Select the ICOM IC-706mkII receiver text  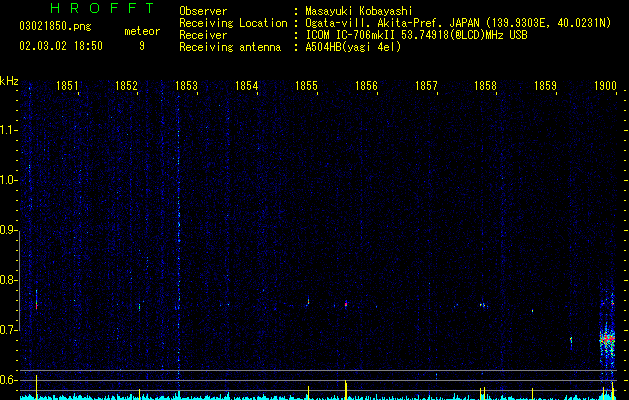click(x=416, y=35)
